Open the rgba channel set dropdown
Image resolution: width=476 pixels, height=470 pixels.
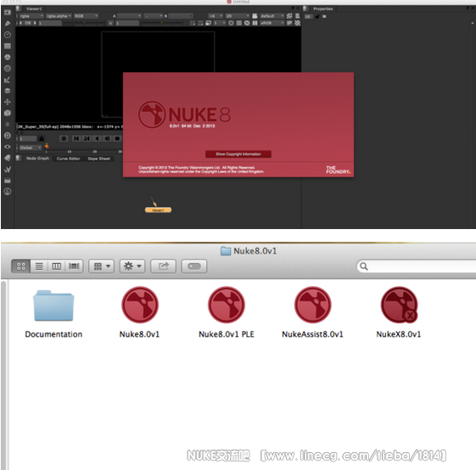pyautogui.click(x=31, y=16)
